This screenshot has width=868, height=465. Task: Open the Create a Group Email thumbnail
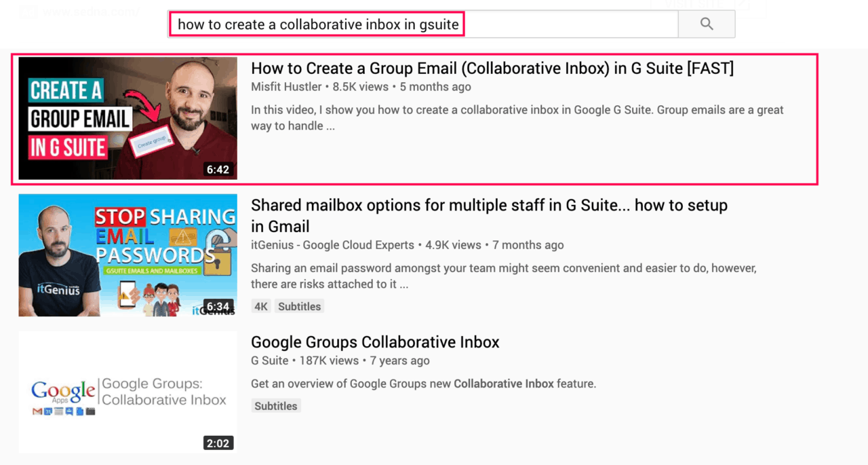point(127,118)
